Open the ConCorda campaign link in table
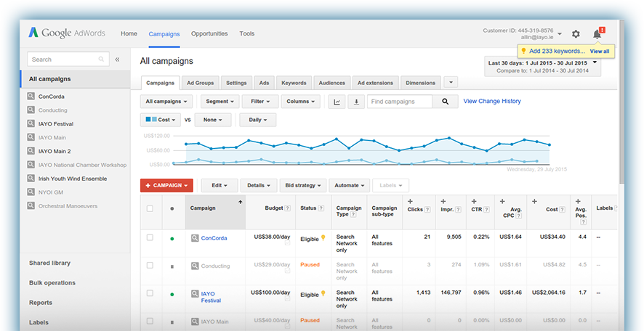 pos(214,238)
